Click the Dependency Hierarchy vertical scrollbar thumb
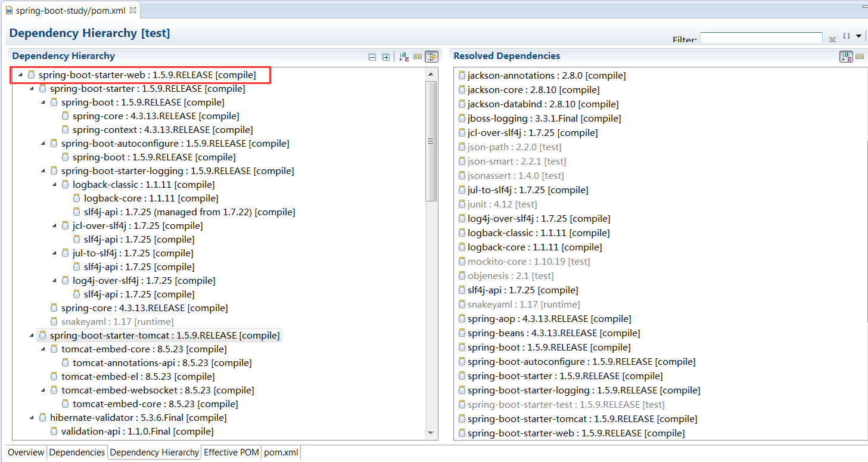Image resolution: width=868 pixels, height=462 pixels. pos(432,141)
